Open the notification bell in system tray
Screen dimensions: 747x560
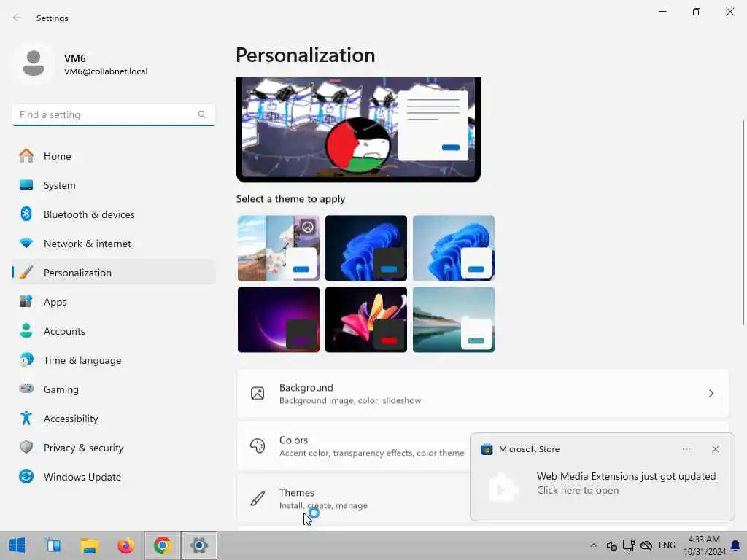tap(735, 545)
